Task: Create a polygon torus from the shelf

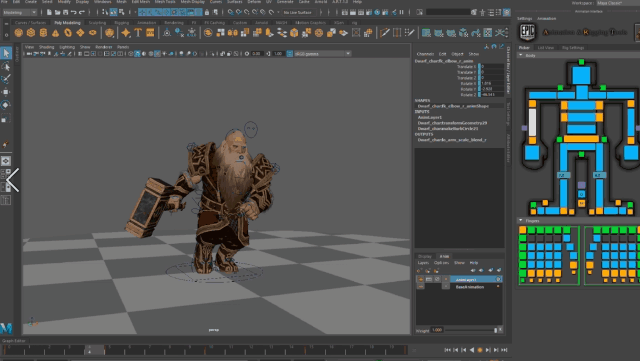Action: 68,33
